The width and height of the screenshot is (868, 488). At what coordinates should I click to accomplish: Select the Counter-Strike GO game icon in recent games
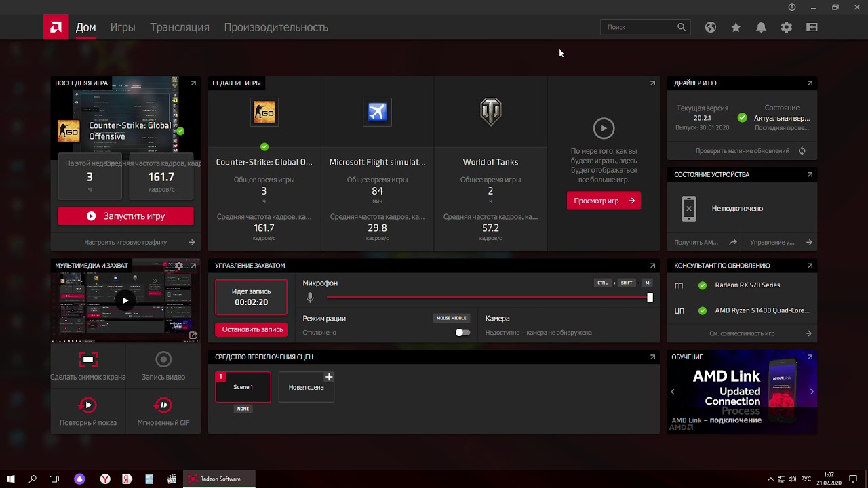[x=264, y=112]
